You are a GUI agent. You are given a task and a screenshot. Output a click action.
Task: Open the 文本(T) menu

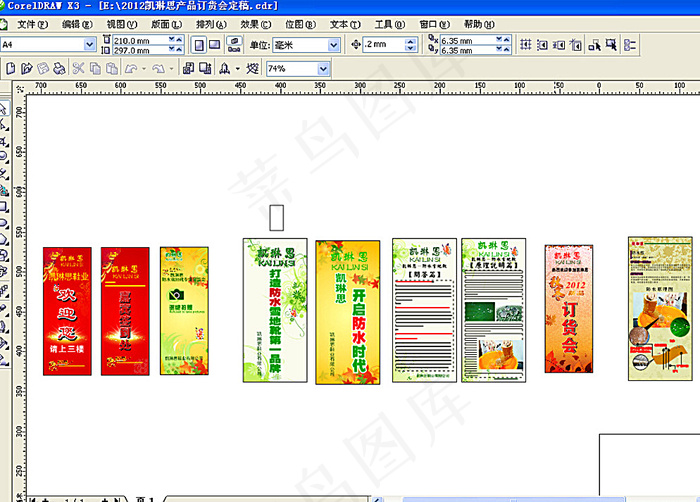[x=345, y=24]
